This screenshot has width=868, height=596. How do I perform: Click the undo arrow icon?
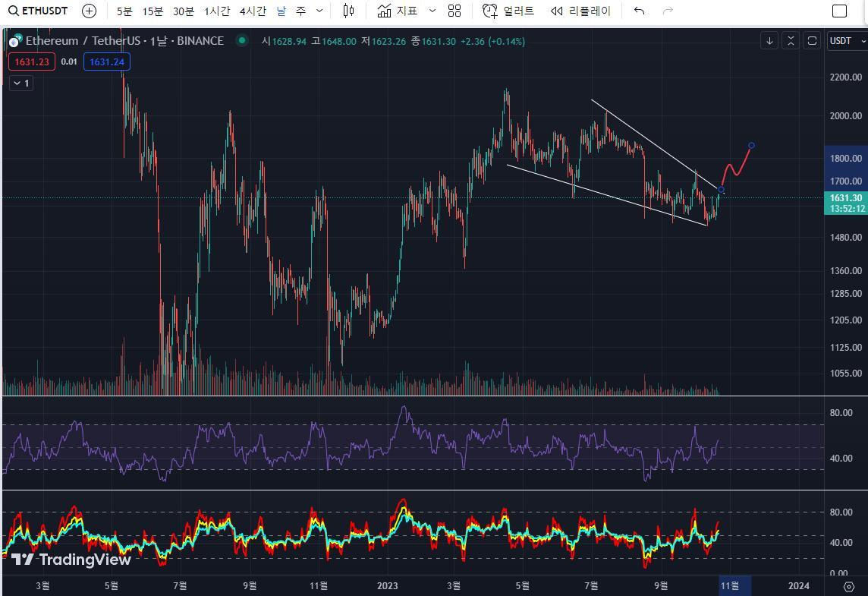coord(638,11)
